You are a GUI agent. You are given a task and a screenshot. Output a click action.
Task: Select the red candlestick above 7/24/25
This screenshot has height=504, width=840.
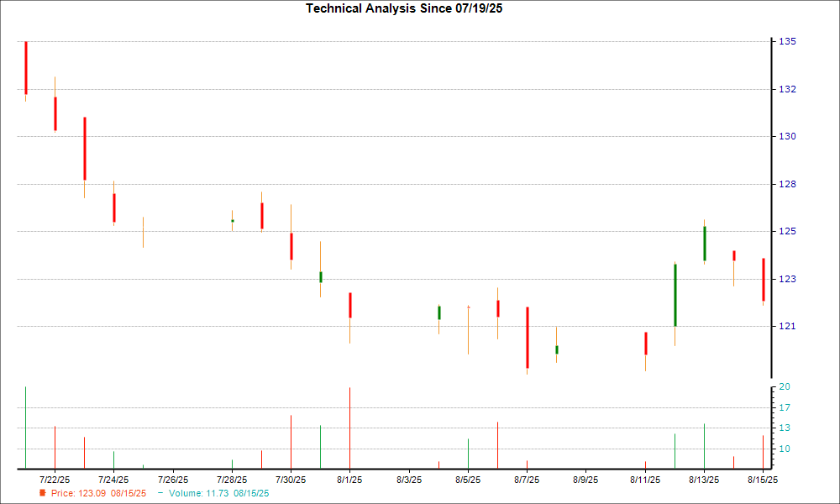pyautogui.click(x=114, y=207)
